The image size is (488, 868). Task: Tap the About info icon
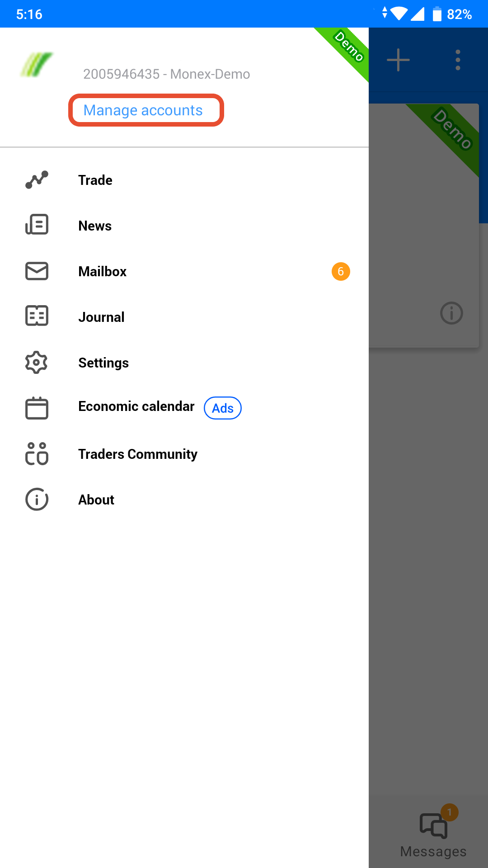(x=37, y=499)
